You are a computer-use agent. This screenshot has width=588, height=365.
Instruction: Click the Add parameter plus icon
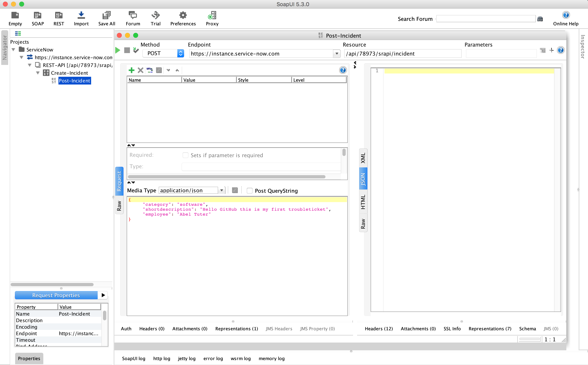(131, 70)
